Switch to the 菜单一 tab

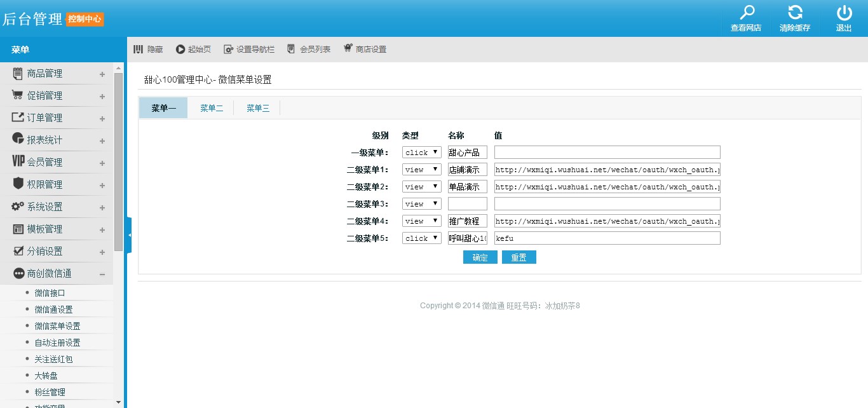[163, 108]
